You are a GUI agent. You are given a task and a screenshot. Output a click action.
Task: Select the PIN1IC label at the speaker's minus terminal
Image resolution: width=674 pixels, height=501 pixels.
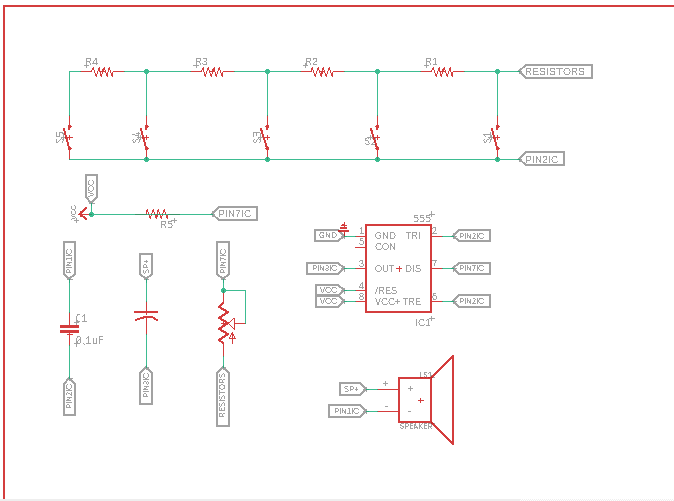point(346,411)
